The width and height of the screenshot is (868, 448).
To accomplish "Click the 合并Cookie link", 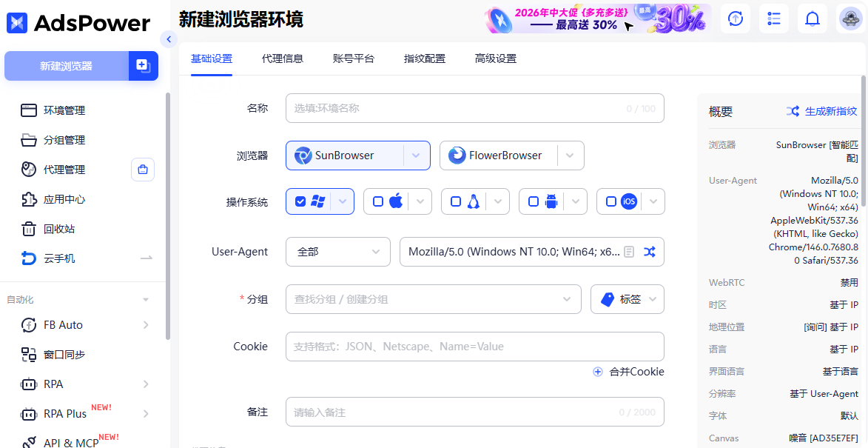I will (x=629, y=372).
